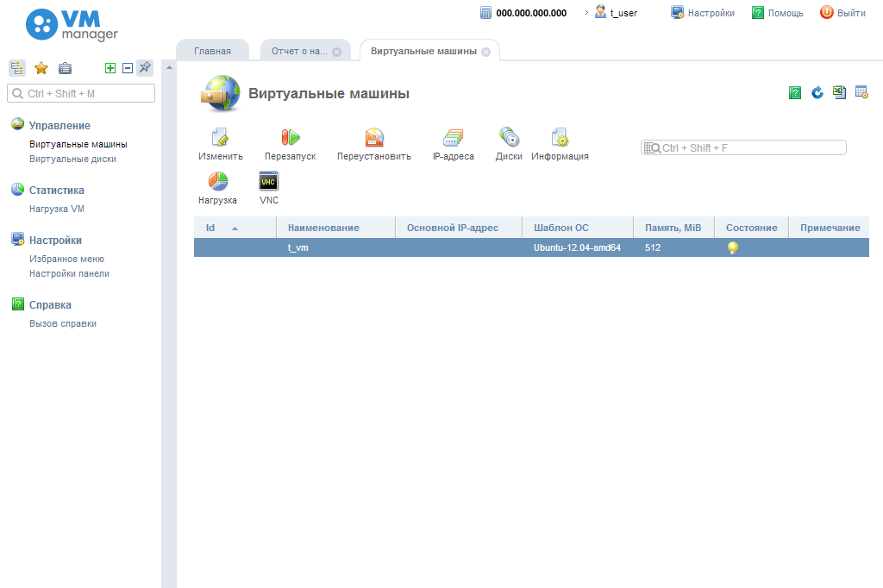Click the Переустановить reinstall icon
Viewport: 883px width, 588px height.
[x=374, y=137]
